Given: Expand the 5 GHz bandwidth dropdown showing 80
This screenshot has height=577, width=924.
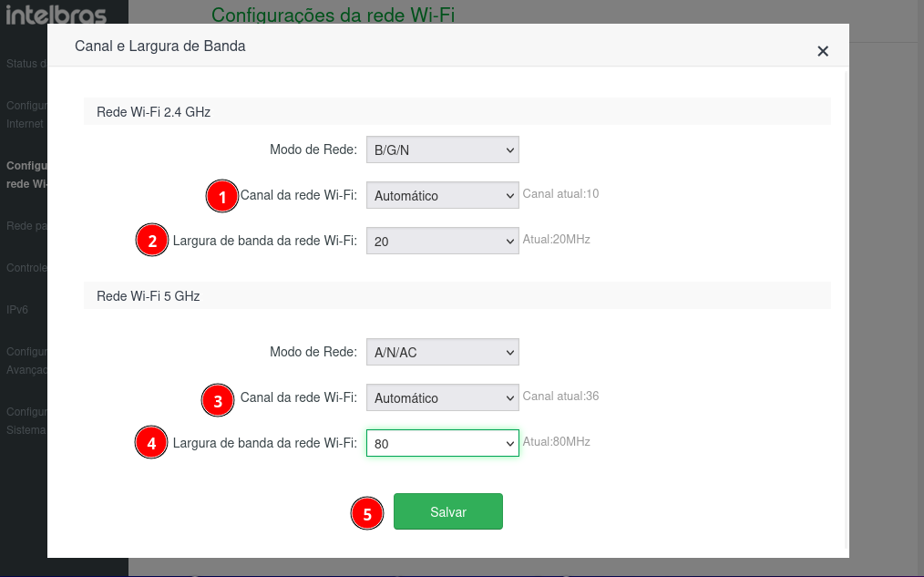Looking at the screenshot, I should 443,443.
